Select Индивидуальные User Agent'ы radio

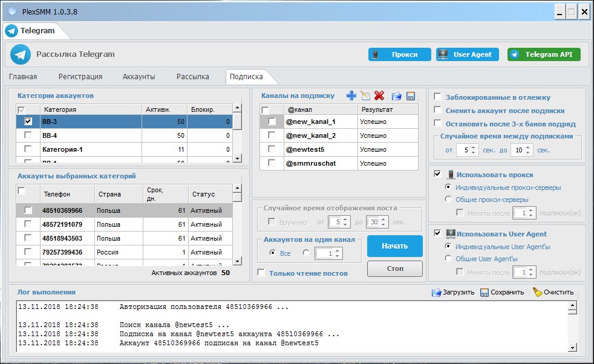448,246
